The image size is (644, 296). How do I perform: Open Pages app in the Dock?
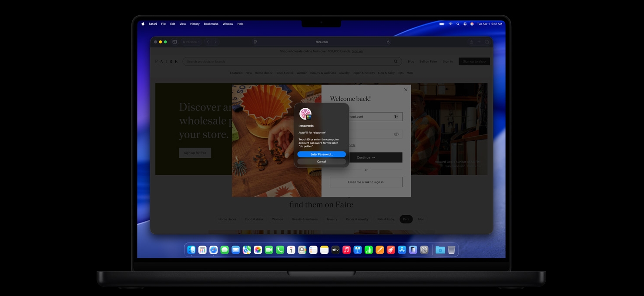tap(380, 250)
